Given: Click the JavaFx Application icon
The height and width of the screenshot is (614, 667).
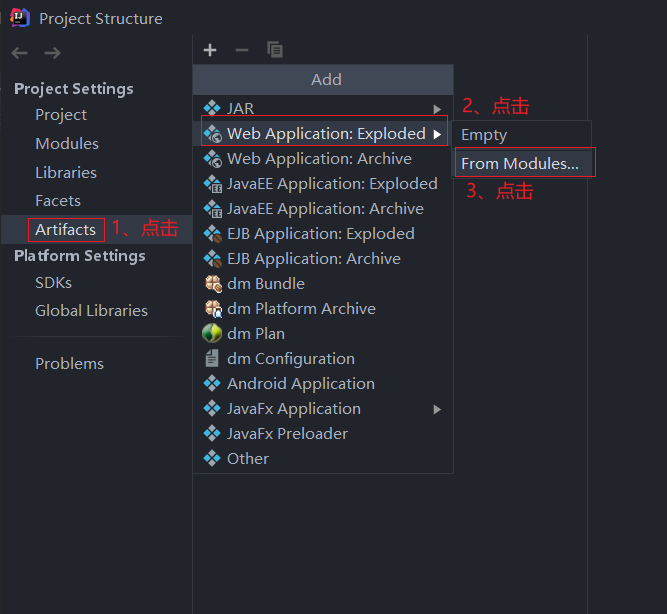Looking at the screenshot, I should click(212, 409).
